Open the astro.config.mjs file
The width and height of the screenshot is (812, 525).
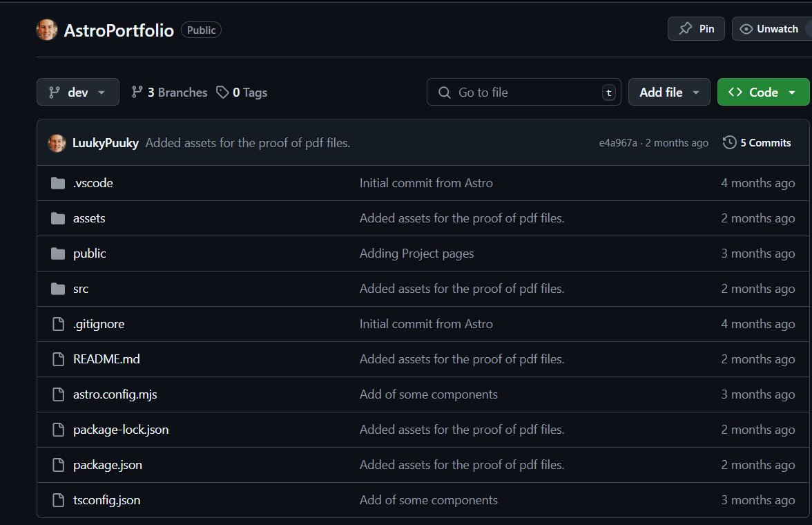[115, 394]
